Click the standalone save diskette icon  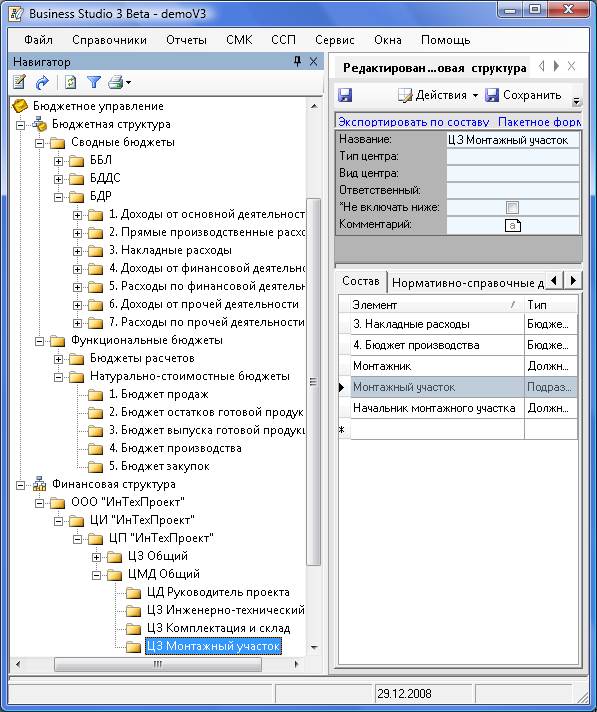pos(345,95)
